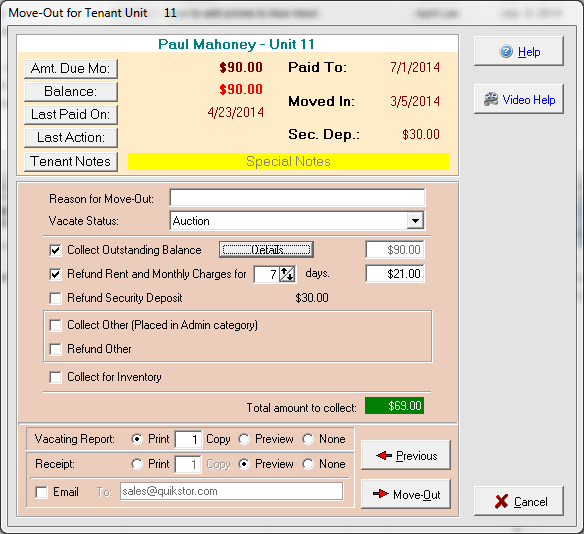Click the Video Help camera icon
Screen dimensions: 584x534
491,99
